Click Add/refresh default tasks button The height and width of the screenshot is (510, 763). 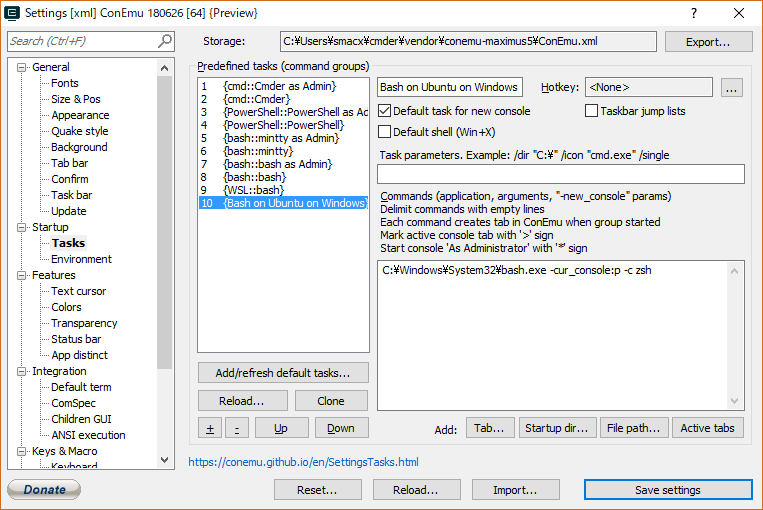[283, 373]
